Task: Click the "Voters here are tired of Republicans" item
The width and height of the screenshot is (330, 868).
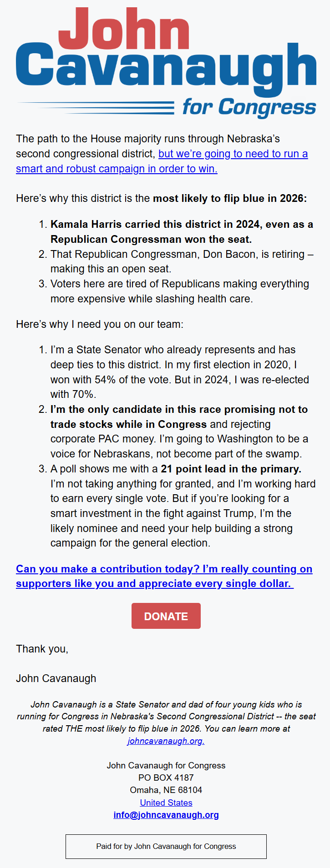Action: (180, 291)
